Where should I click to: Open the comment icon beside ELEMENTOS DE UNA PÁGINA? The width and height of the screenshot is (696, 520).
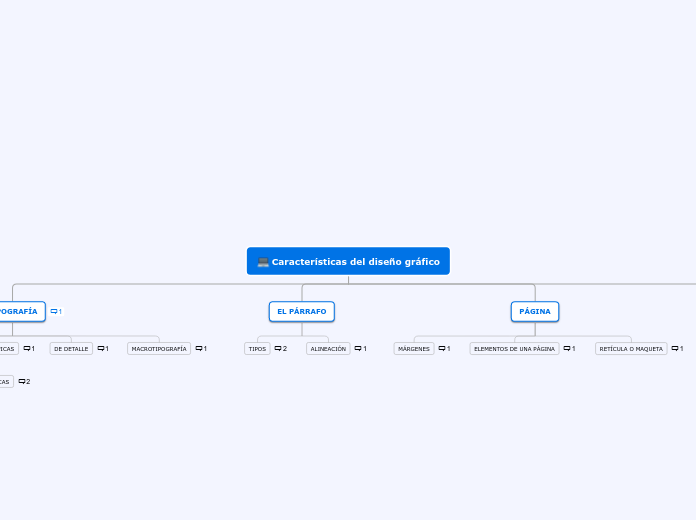tap(569, 349)
